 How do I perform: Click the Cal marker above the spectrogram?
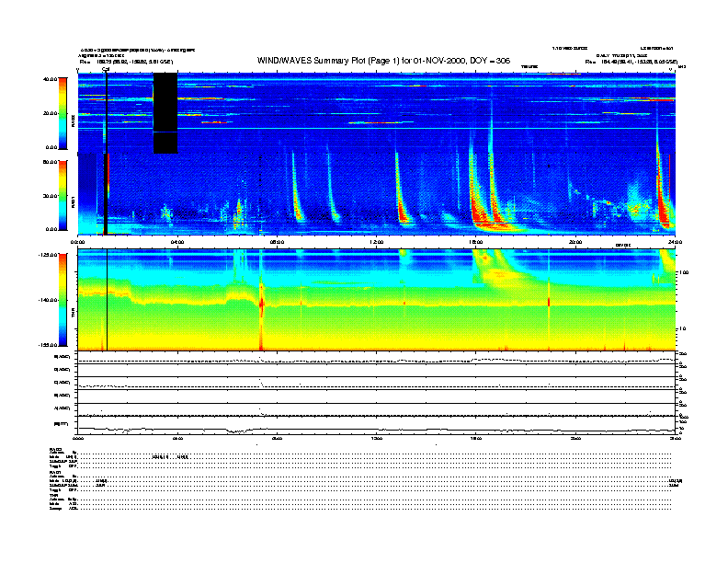(x=106, y=70)
